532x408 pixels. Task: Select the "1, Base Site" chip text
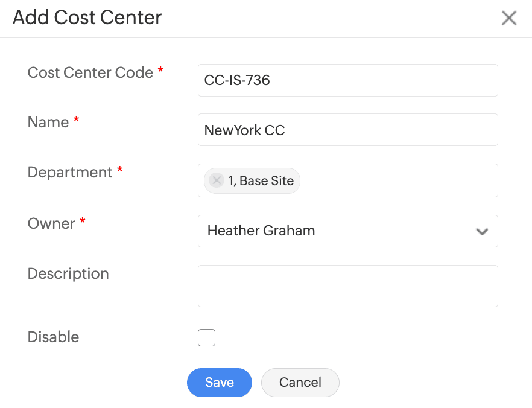click(261, 180)
